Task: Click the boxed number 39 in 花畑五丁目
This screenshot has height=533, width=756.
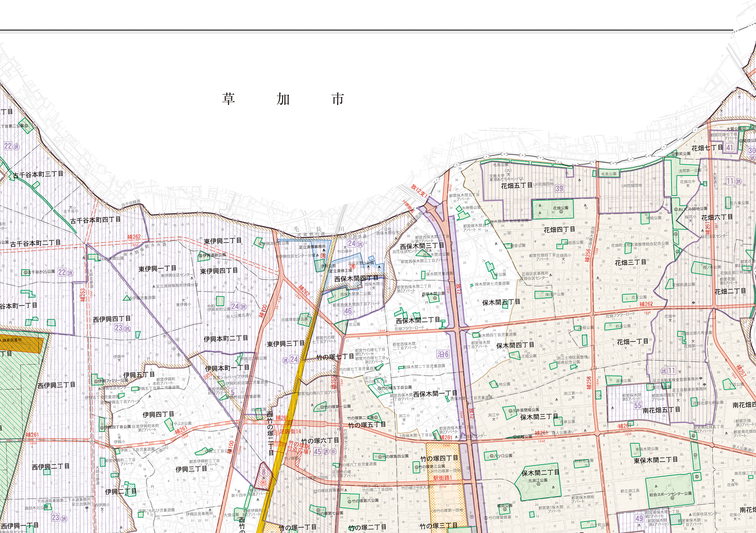Action: coord(559,188)
